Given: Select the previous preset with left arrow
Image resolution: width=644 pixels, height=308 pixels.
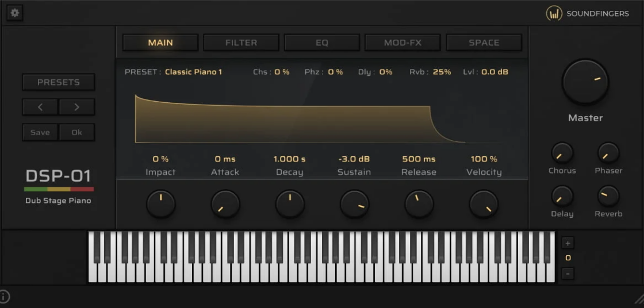Looking at the screenshot, I should 40,107.
